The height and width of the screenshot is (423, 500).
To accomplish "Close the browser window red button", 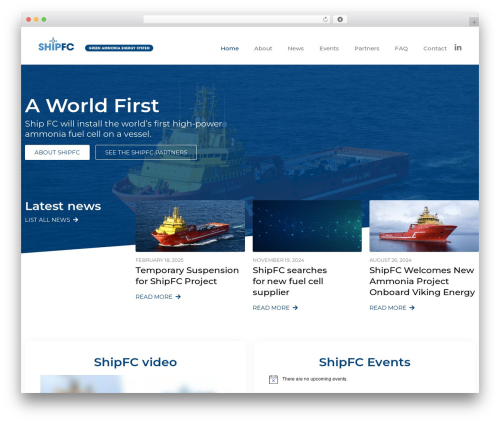I will [29, 19].
